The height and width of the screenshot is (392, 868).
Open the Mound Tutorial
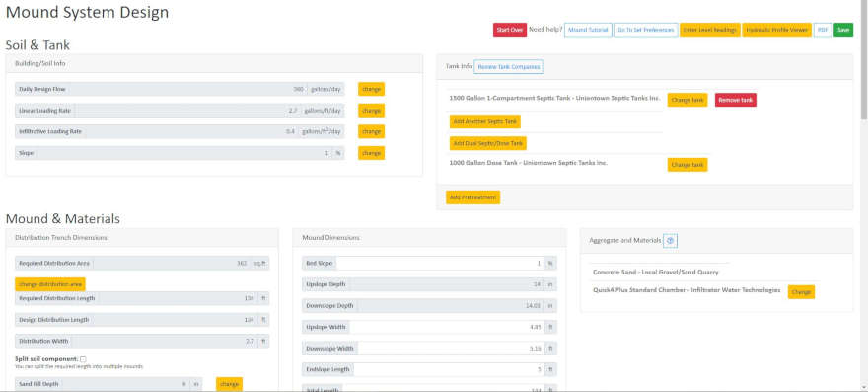coord(588,30)
